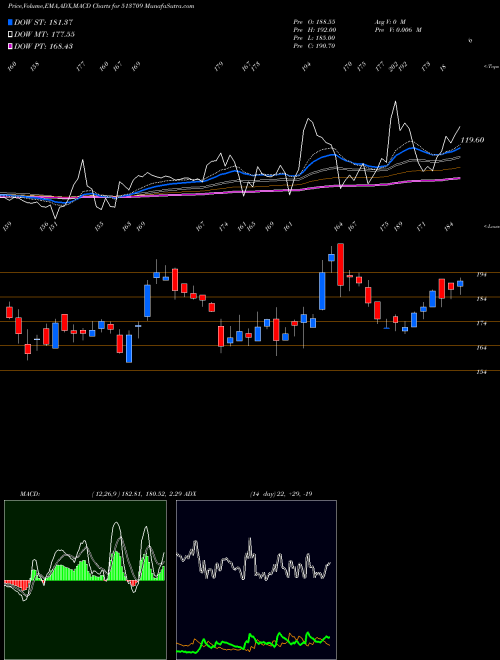Click the 164 price axis label
The image size is (500, 660).
tap(481, 348)
